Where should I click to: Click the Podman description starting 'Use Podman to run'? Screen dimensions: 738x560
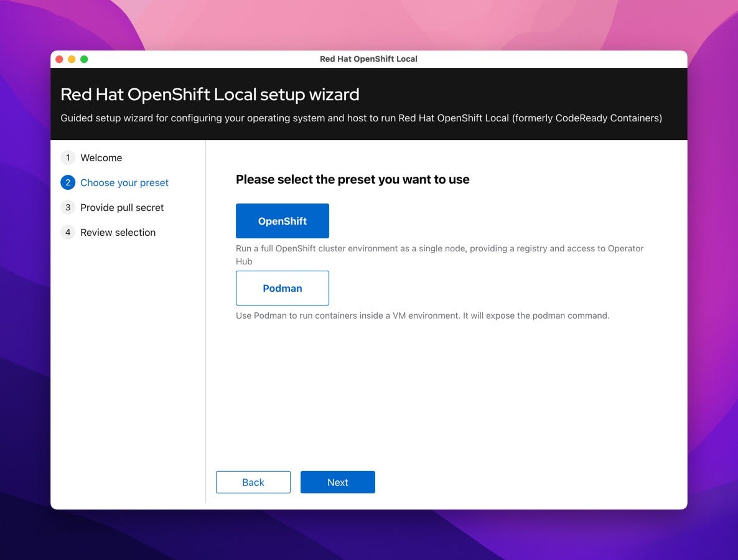[x=423, y=315]
